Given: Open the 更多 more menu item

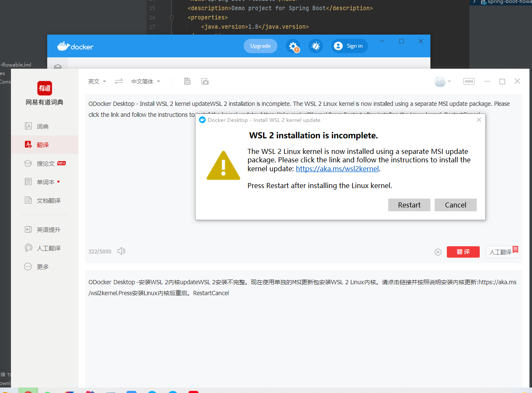Looking at the screenshot, I should click(45, 266).
